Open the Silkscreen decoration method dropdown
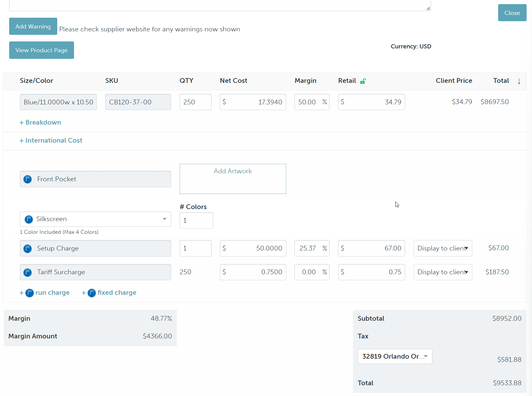This screenshot has height=396, width=532. (x=95, y=219)
